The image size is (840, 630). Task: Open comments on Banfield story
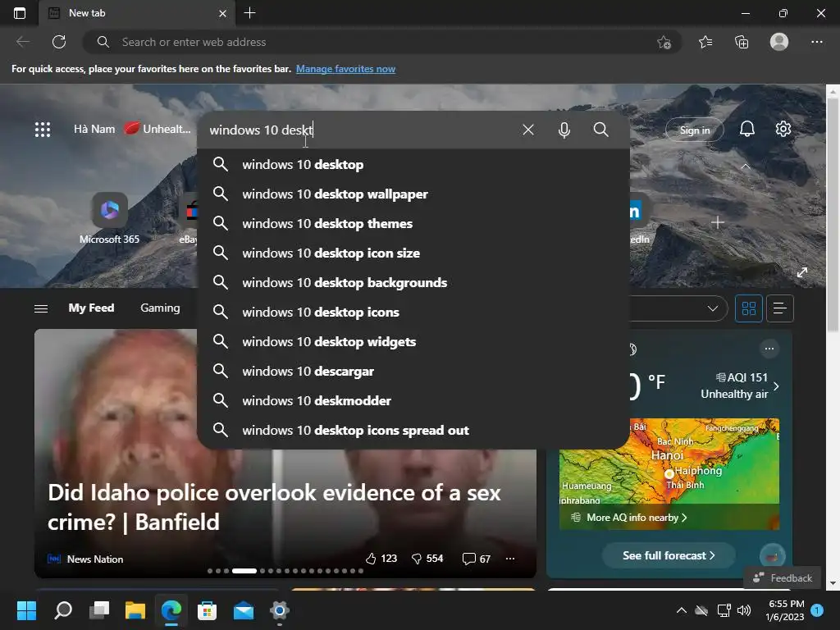[x=477, y=559]
